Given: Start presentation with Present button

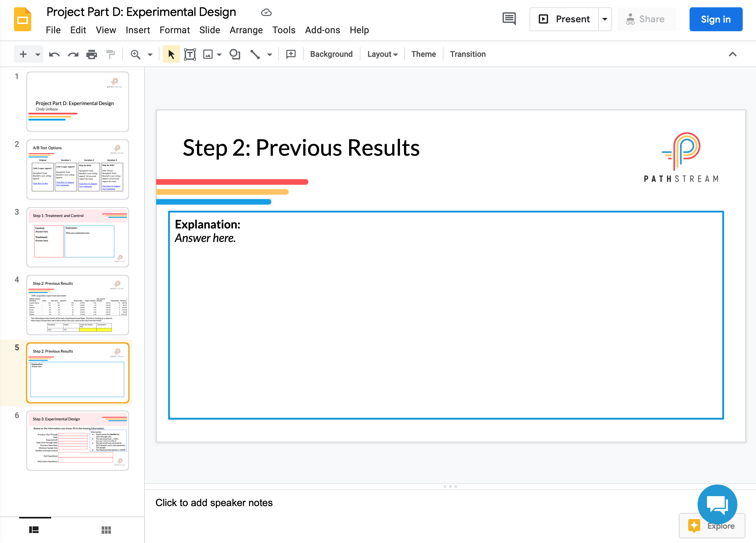Looking at the screenshot, I should click(564, 19).
